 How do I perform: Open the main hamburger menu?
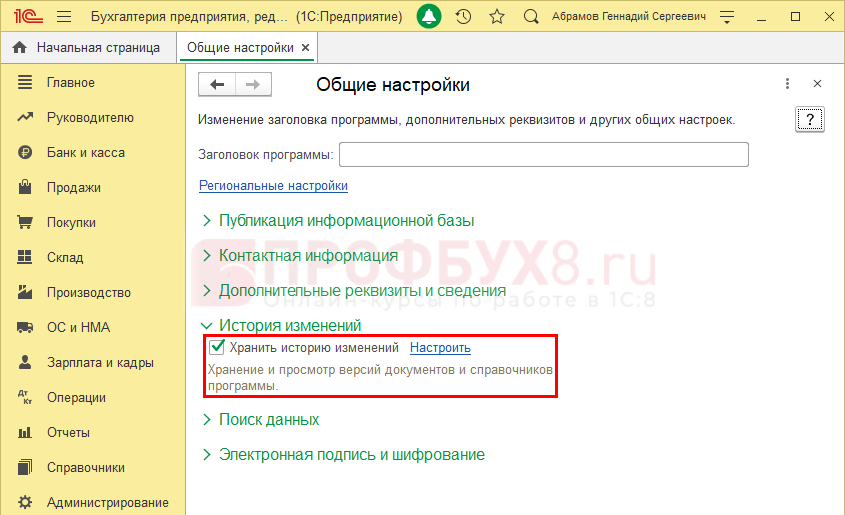tap(64, 17)
